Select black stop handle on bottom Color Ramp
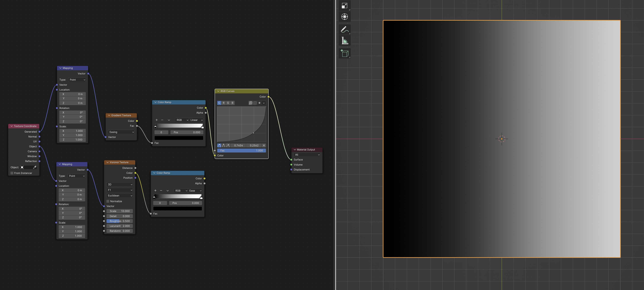The width and height of the screenshot is (644, 290). coord(154,198)
